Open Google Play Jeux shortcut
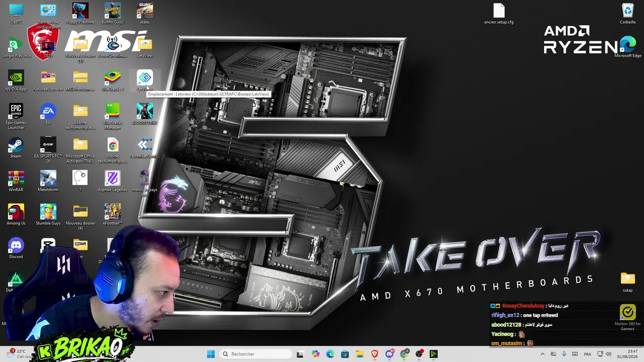This screenshot has height=362, width=644. [x=16, y=47]
